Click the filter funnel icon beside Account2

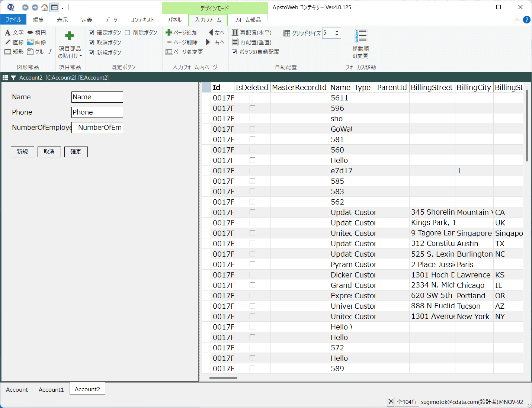13,78
